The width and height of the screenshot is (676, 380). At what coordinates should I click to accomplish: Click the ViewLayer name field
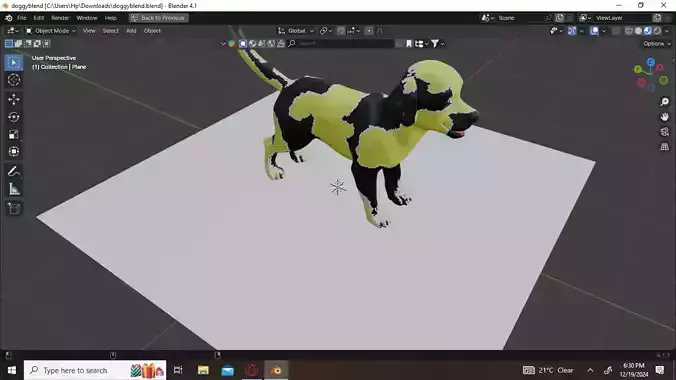(623, 18)
